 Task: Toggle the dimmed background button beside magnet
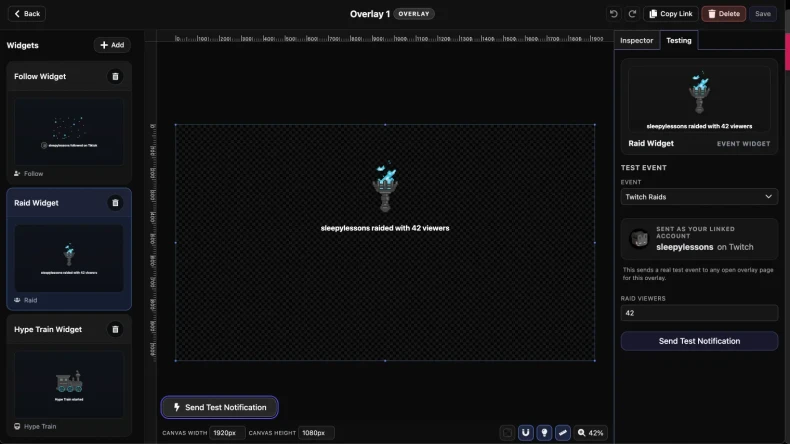(x=507, y=432)
